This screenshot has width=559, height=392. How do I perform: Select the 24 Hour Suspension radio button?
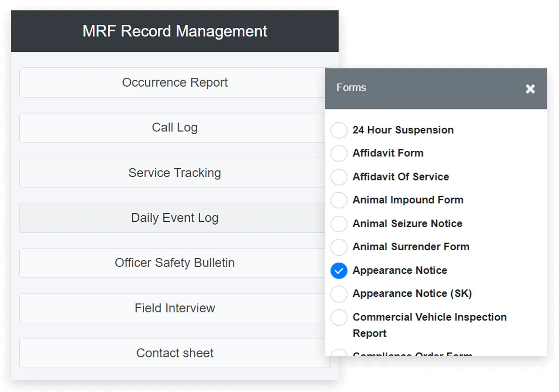(339, 130)
